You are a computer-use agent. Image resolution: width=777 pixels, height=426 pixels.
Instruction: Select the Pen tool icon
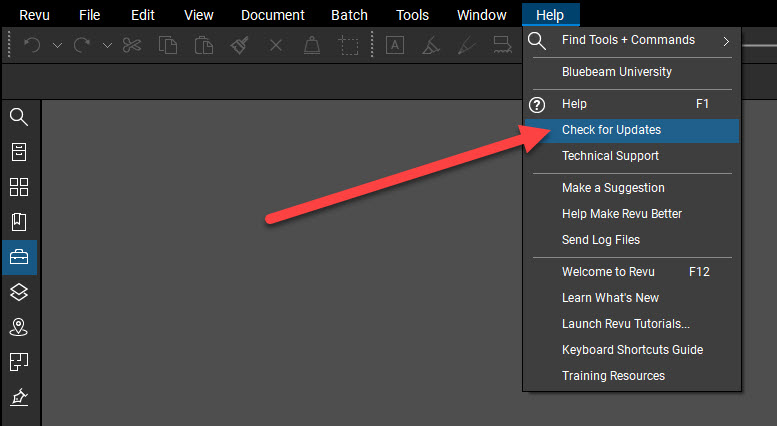click(x=466, y=46)
